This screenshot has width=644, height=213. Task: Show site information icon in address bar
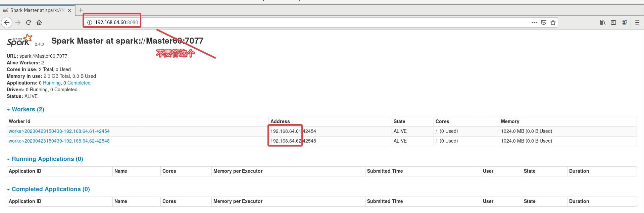tap(90, 22)
